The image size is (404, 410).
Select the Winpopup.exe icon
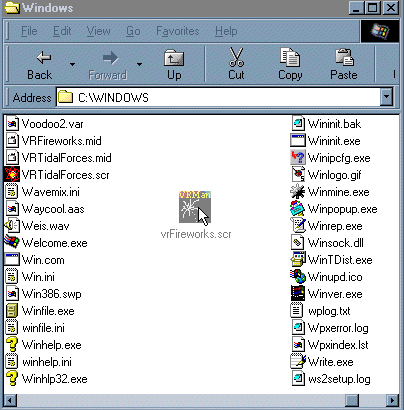297,209
